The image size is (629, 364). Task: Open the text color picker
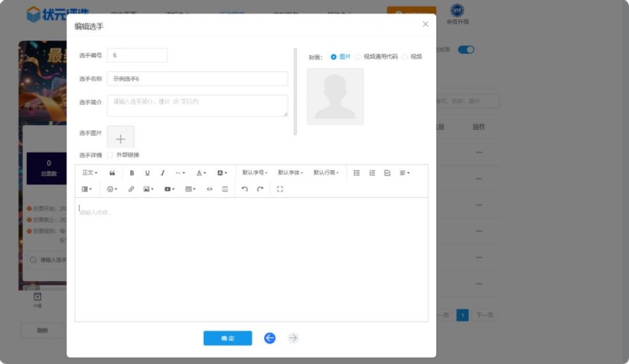[x=201, y=173]
